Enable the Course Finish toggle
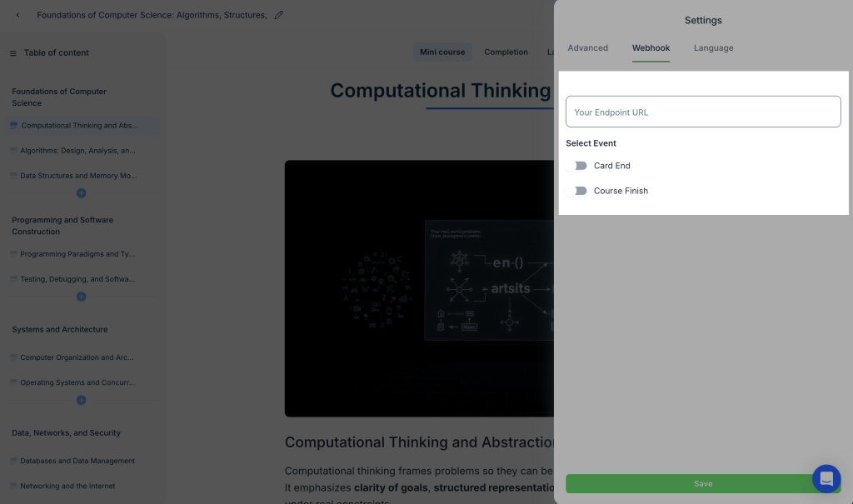Image resolution: width=853 pixels, height=504 pixels. tap(576, 191)
